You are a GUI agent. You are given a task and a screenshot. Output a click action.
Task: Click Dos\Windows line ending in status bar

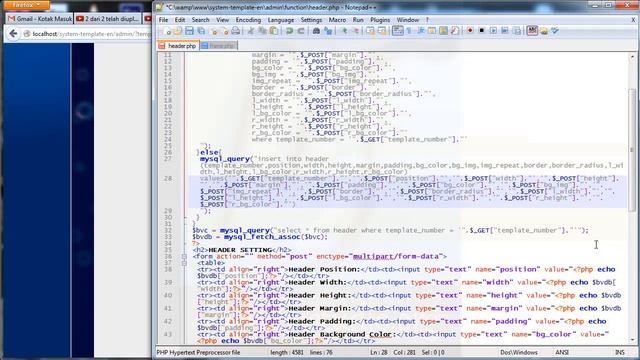pyautogui.click(x=519, y=352)
